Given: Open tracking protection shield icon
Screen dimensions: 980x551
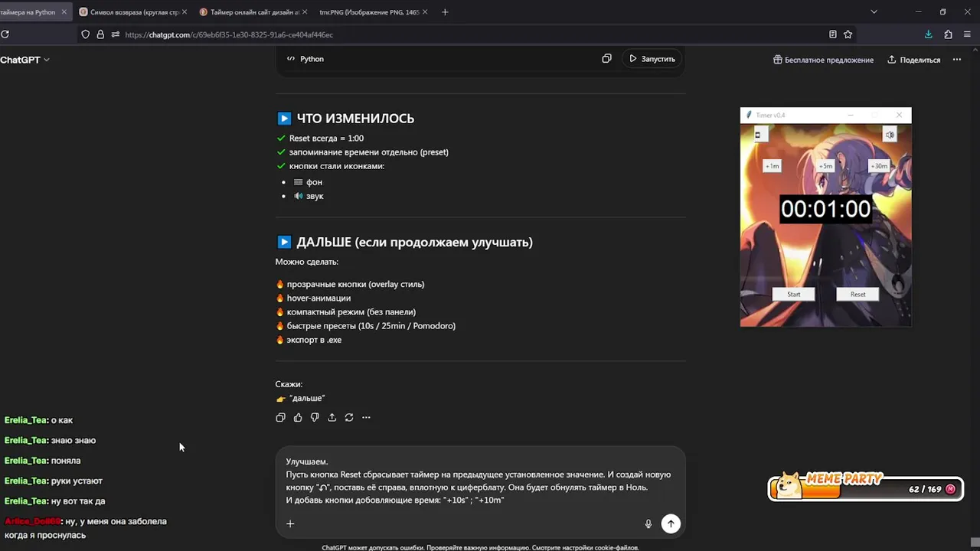Looking at the screenshot, I should 85,34.
